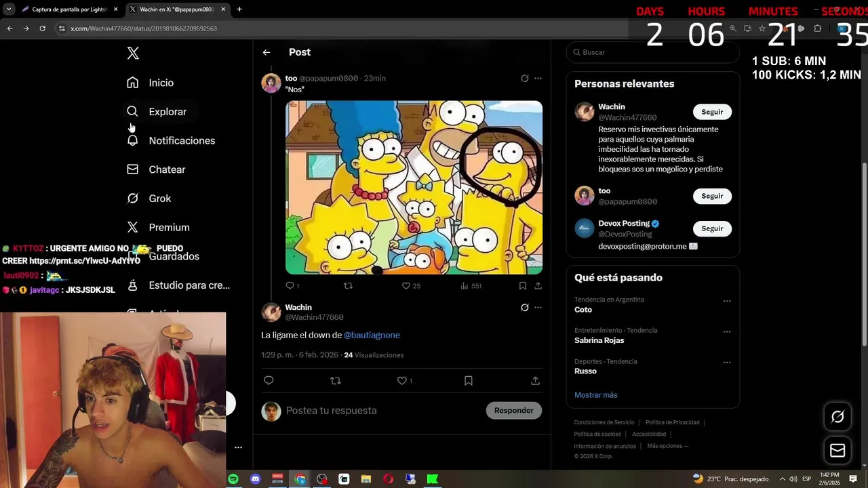Reply to Wachin's post
The height and width of the screenshot is (488, 868).
tap(269, 381)
